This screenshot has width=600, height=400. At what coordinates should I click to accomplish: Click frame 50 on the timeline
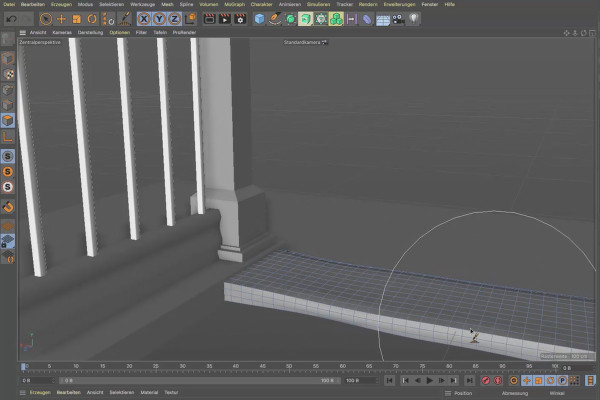289,368
